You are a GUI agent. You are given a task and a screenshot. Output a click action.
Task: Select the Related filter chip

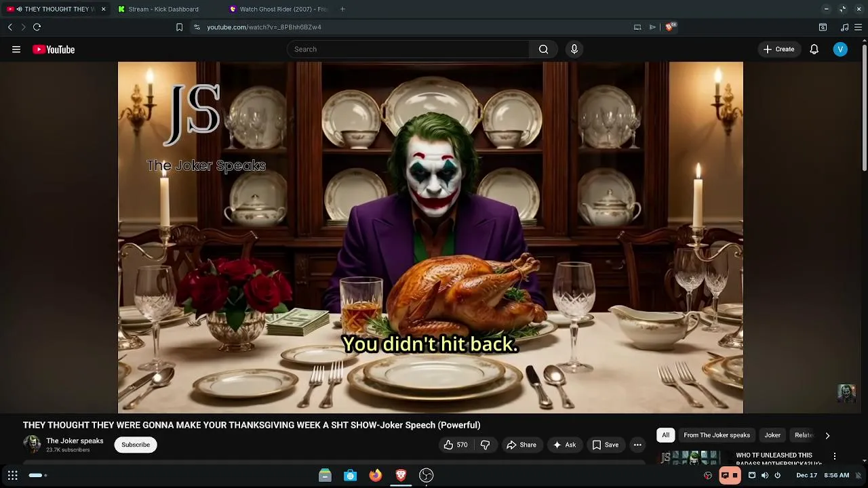804,435
